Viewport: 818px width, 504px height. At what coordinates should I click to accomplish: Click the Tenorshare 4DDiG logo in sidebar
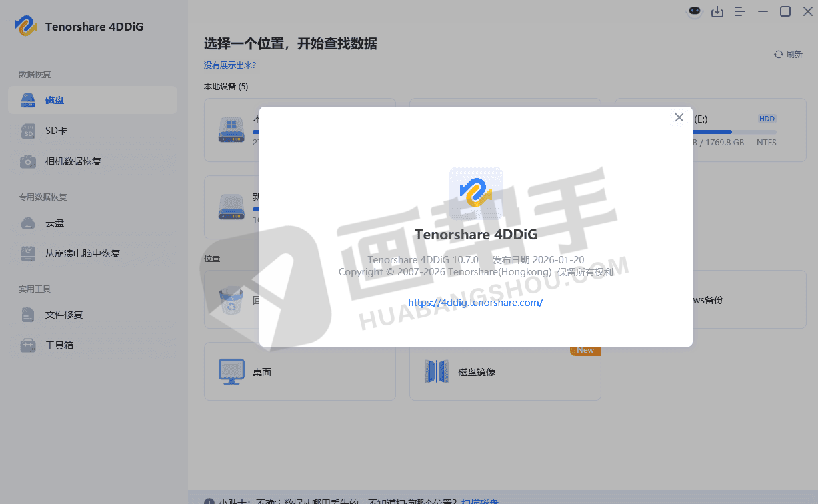[26, 26]
